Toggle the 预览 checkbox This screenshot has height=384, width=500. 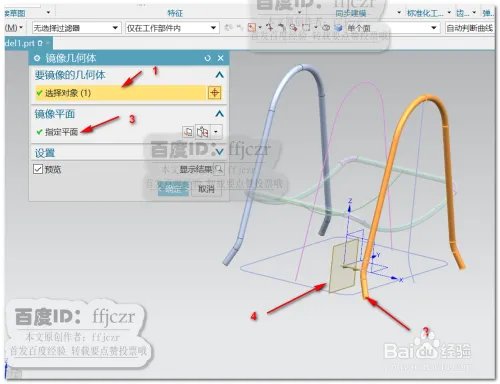pyautogui.click(x=38, y=169)
